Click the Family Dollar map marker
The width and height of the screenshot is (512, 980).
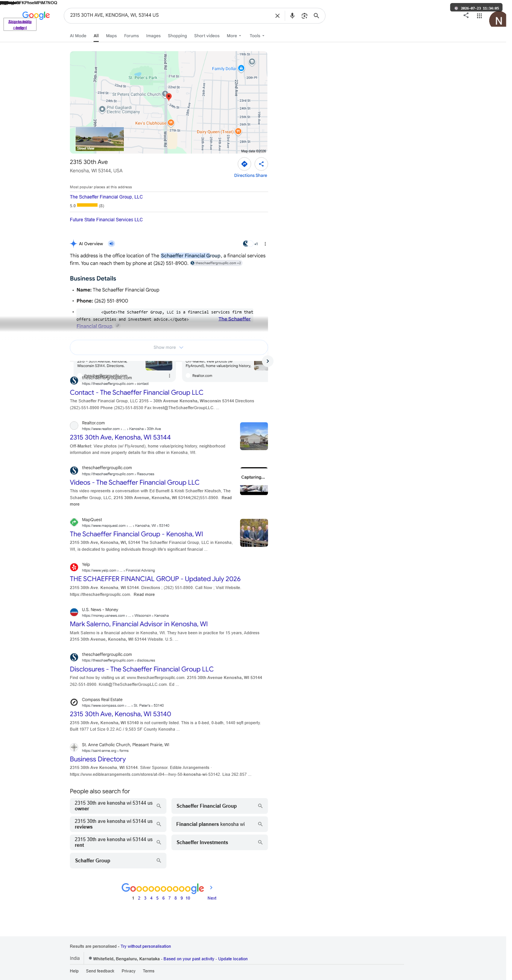coord(241,68)
